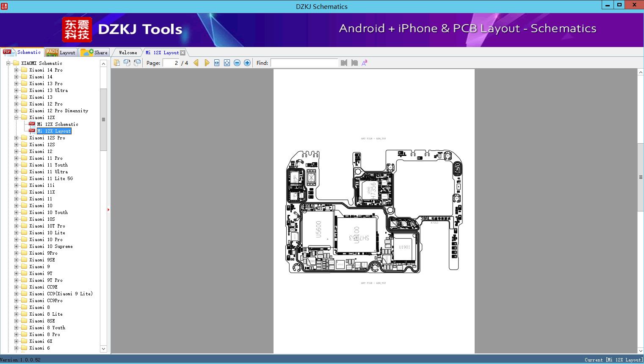Click the page number field
The width and height of the screenshot is (644, 364).
click(171, 63)
